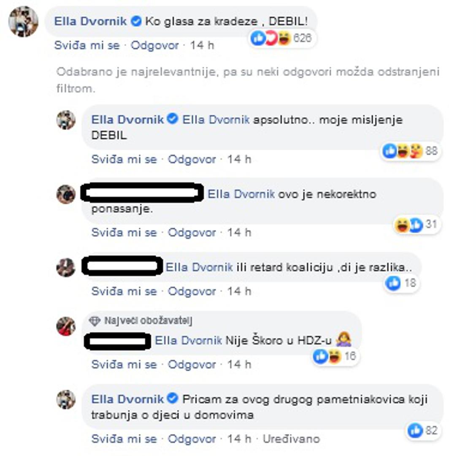This screenshot has width=476, height=456.
Task: Show the 82 likes on 'Pricam za ovog' reply
Action: [423, 431]
